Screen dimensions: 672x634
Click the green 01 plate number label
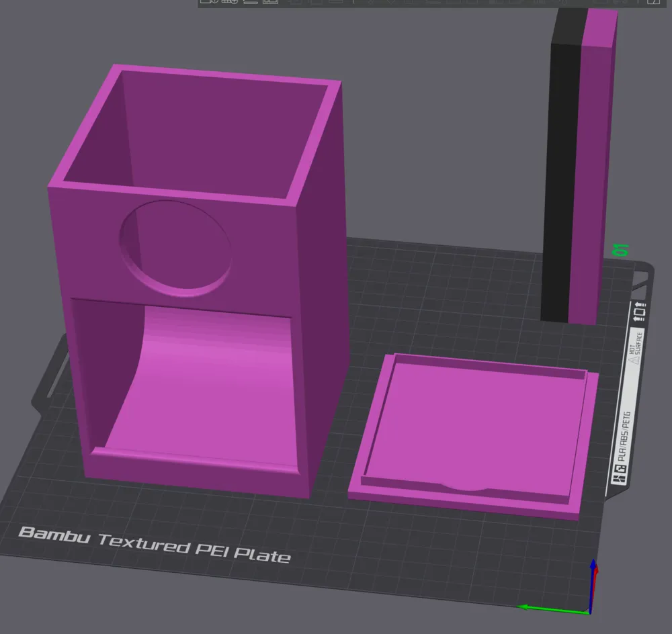pyautogui.click(x=622, y=250)
